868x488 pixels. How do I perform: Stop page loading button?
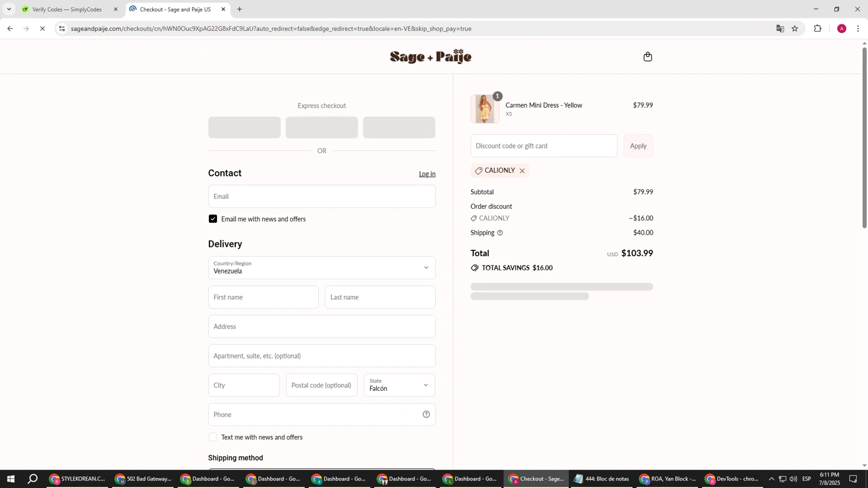click(42, 28)
